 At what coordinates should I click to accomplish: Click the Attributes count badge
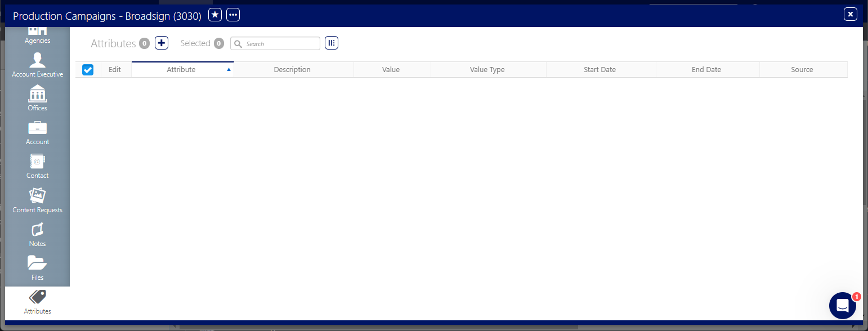pyautogui.click(x=145, y=43)
